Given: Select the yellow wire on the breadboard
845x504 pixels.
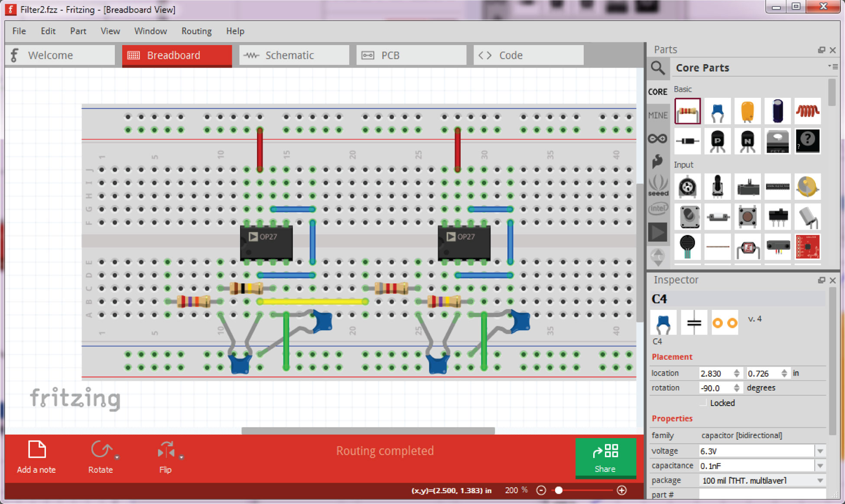Looking at the screenshot, I should pos(312,302).
